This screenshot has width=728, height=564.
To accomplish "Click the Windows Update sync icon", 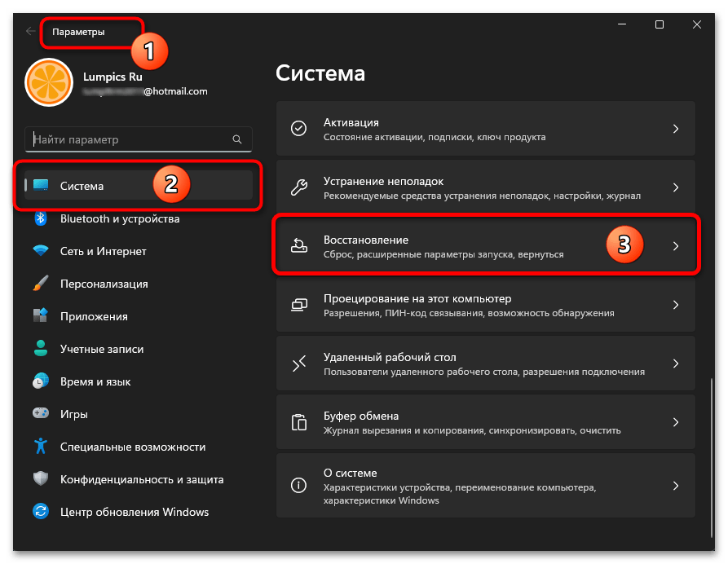I will pos(41,512).
